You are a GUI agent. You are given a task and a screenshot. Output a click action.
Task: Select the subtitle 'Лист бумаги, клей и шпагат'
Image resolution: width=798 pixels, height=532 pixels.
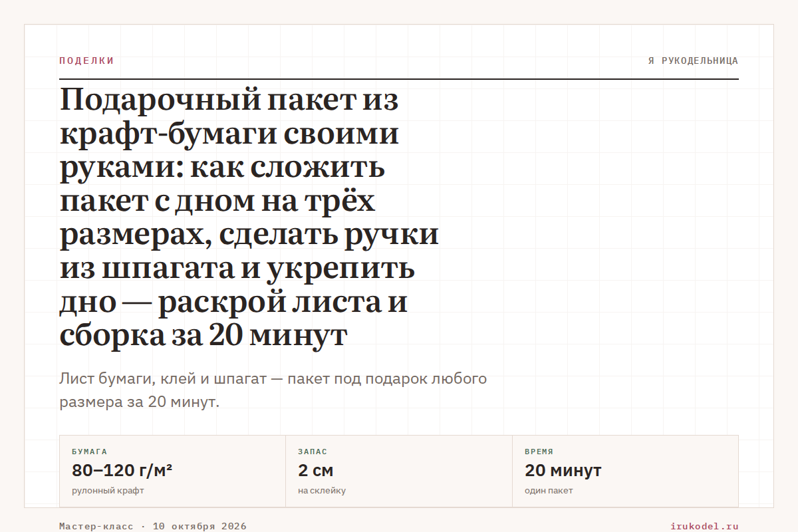(x=273, y=390)
